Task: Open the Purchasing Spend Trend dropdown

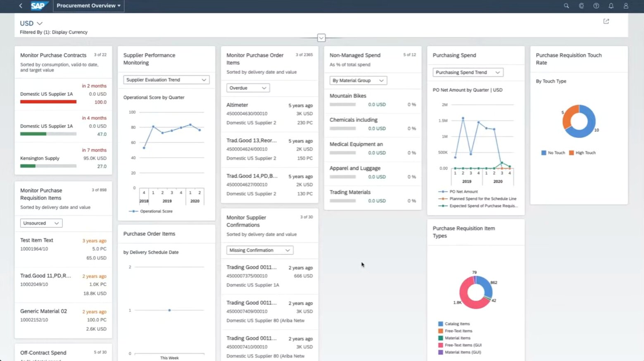Action: pyautogui.click(x=468, y=72)
